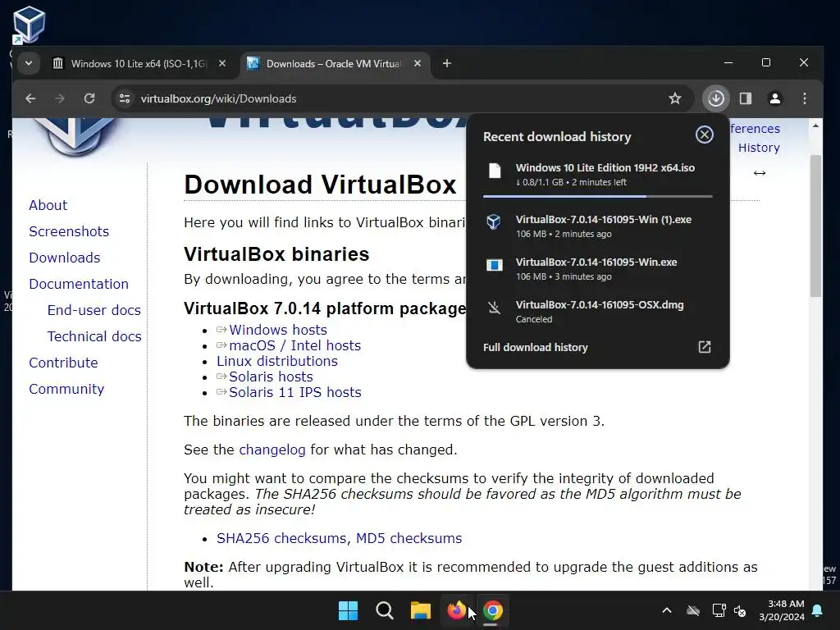Open the taskbar clock showing 3:48 AM
The height and width of the screenshot is (630, 840).
tap(782, 610)
